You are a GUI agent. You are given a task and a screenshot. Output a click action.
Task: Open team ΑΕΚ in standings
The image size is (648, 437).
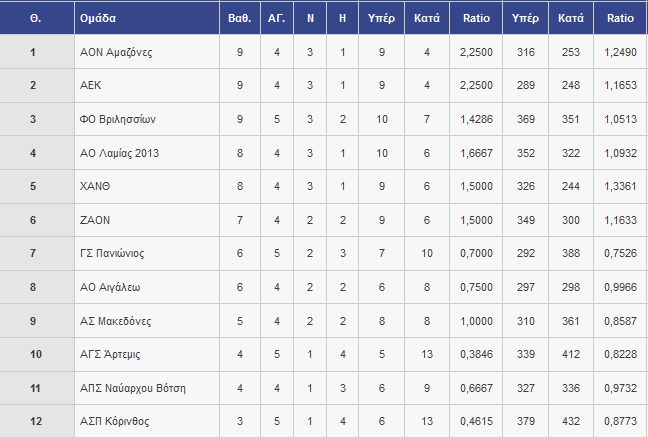coord(90,86)
